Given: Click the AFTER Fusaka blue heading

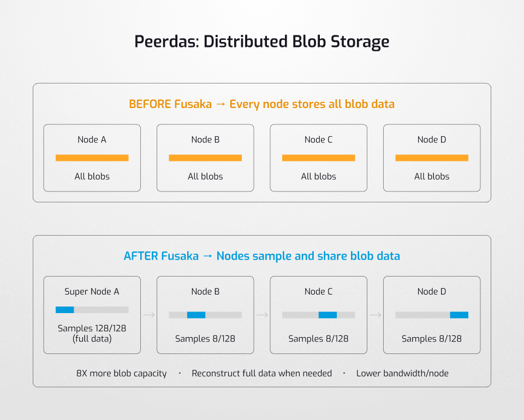Looking at the screenshot, I should pos(262,256).
